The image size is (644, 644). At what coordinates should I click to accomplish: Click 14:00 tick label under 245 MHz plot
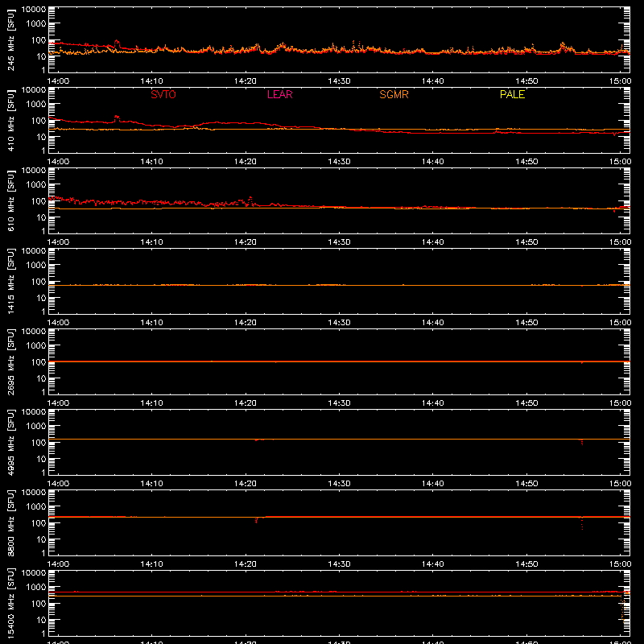point(58,81)
